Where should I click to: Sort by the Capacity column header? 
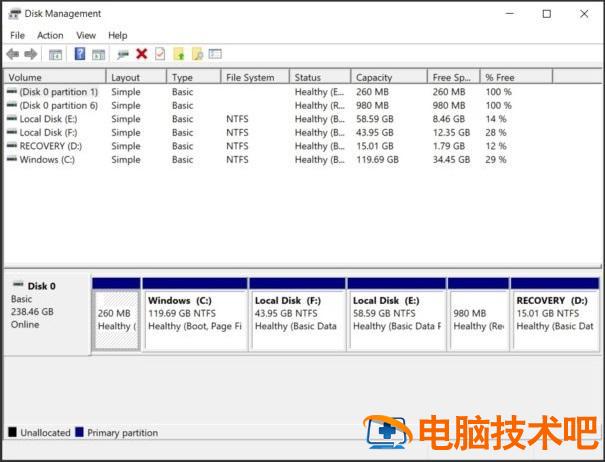click(x=389, y=77)
